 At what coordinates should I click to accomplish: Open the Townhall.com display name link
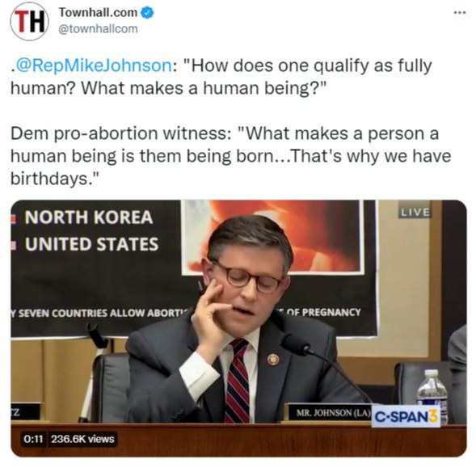click(x=98, y=13)
